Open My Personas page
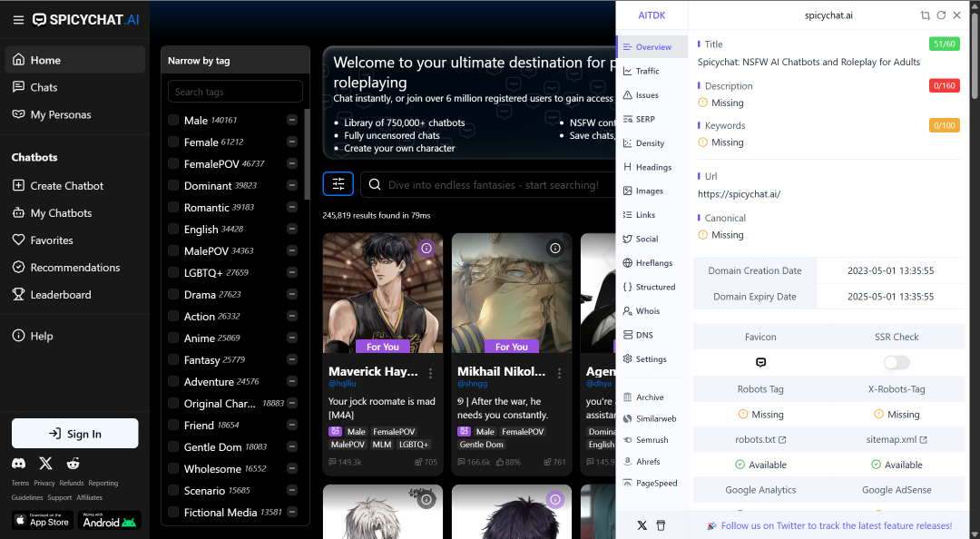This screenshot has width=980, height=539. 75,114
